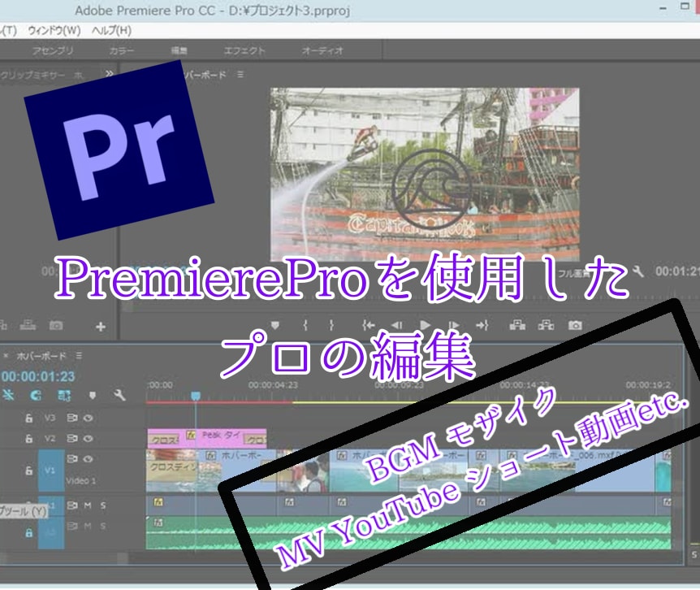Open Program monitor panel menu icon

240,74
